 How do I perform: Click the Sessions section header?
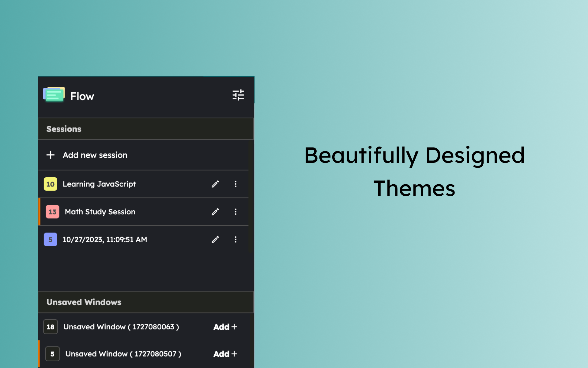pyautogui.click(x=64, y=129)
